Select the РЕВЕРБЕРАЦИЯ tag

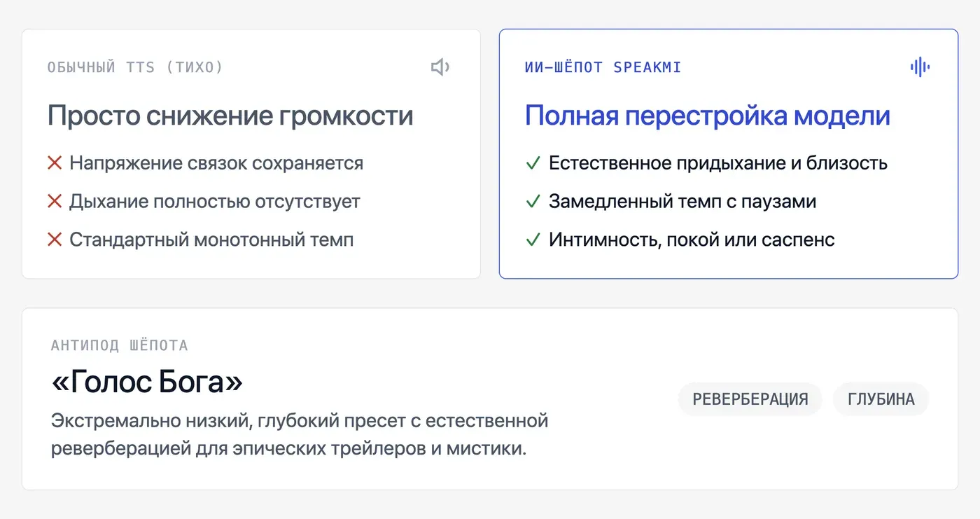tap(750, 399)
